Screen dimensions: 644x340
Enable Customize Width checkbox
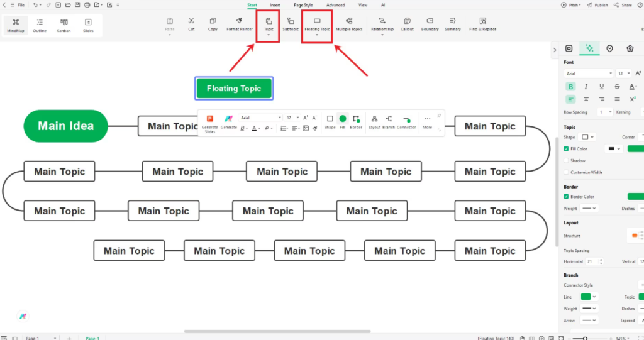click(567, 172)
